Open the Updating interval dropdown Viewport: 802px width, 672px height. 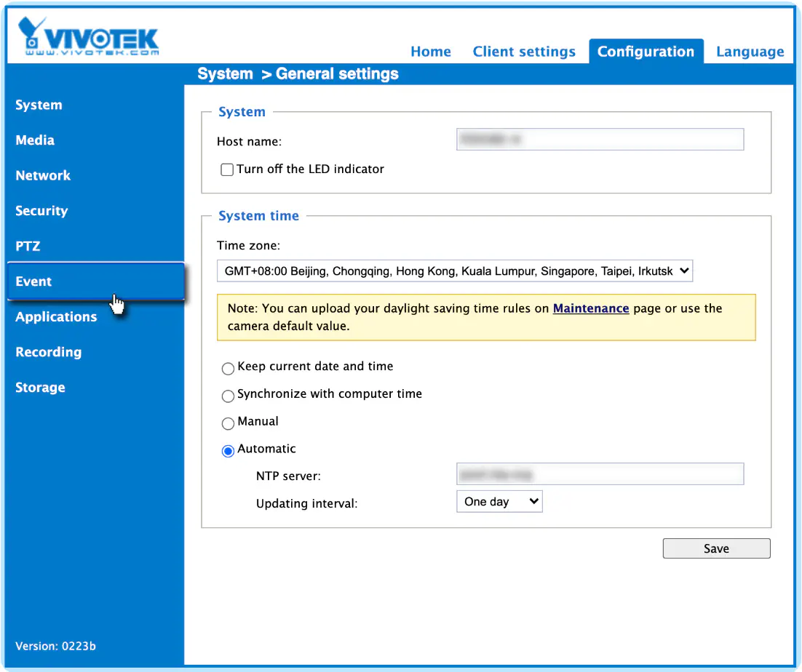(x=499, y=501)
